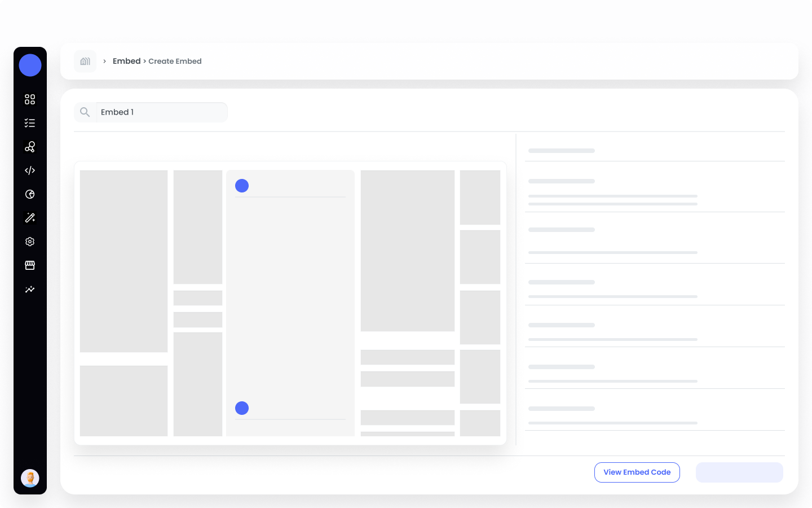The image size is (812, 508).
Task: Open the dashboard grid icon in sidebar
Action: coord(30,99)
